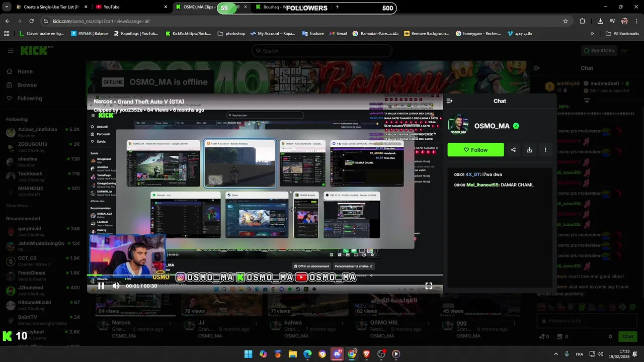Go back in Chrome
The image size is (644, 362).
(7, 21)
